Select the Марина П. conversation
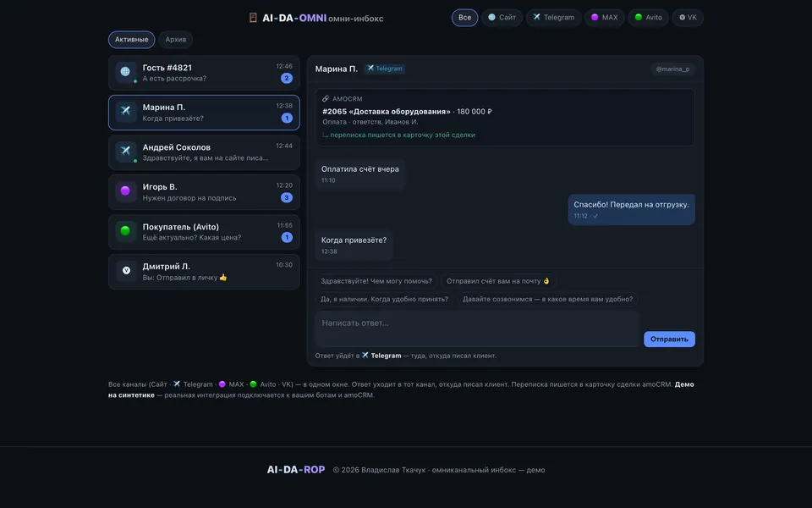The image size is (812, 508). (204, 113)
